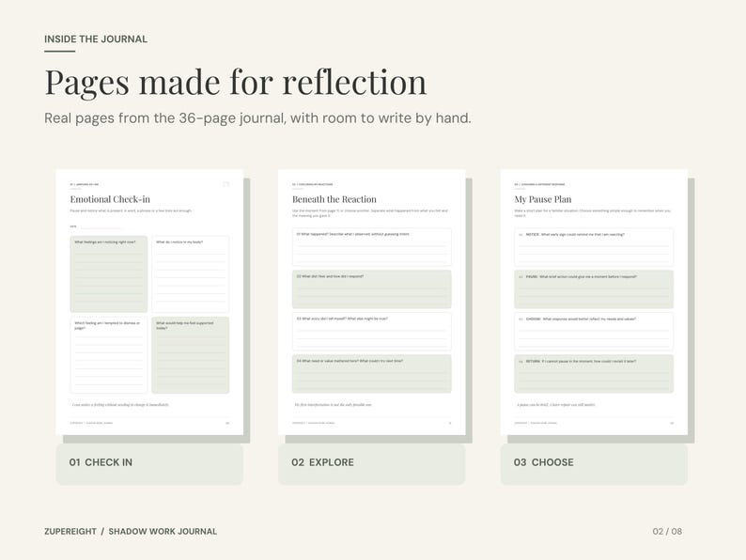The width and height of the screenshot is (746, 560).
Task: Click the 'INSIDE THE JOURNAL' section label
Action: [96, 39]
